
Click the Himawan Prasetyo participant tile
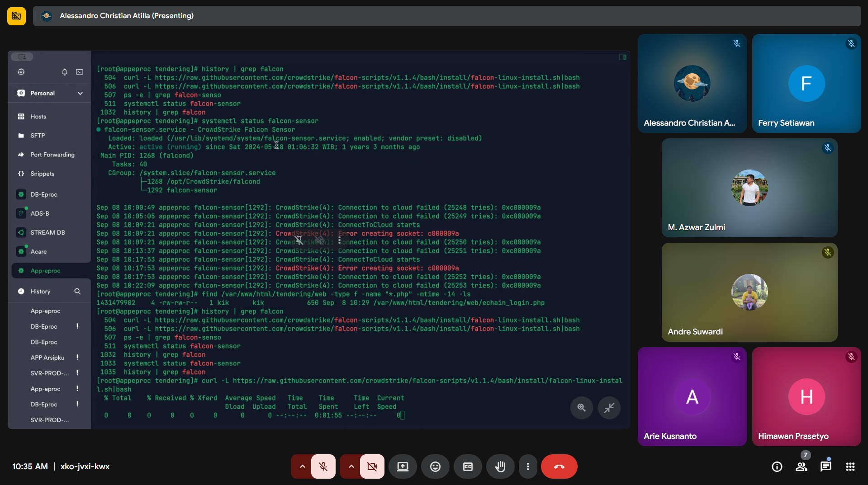point(806,396)
